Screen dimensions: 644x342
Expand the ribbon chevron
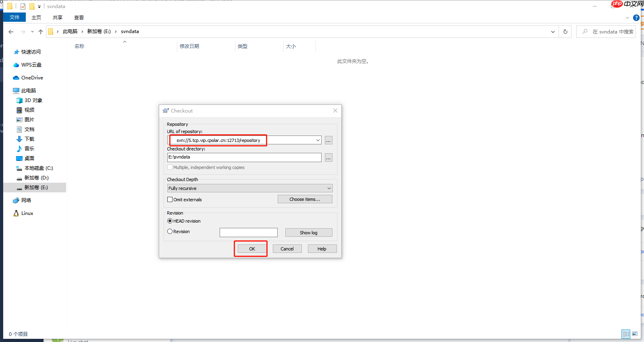tap(627, 18)
